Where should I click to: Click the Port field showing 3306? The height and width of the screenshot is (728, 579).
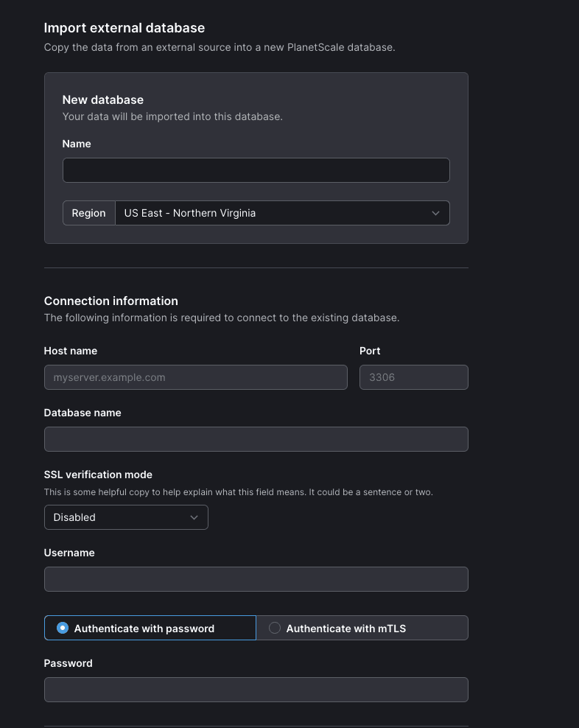tap(414, 377)
